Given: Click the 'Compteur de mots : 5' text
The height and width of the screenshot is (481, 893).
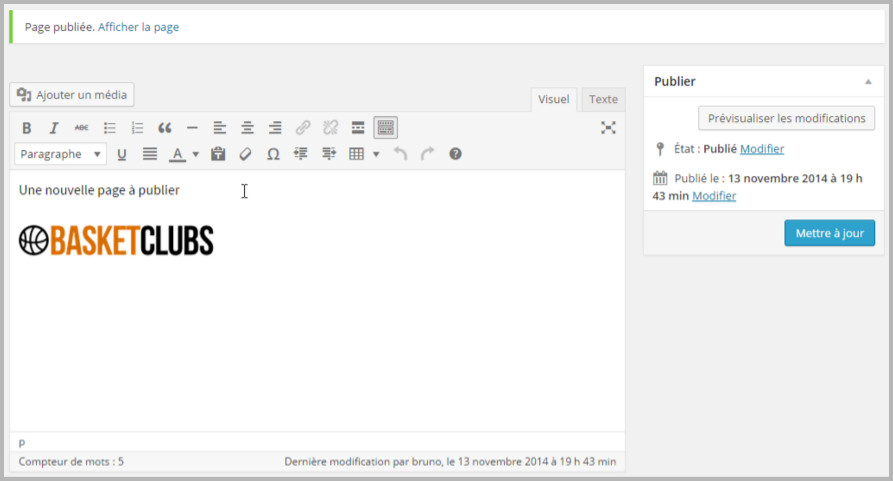Looking at the screenshot, I should click(71, 462).
